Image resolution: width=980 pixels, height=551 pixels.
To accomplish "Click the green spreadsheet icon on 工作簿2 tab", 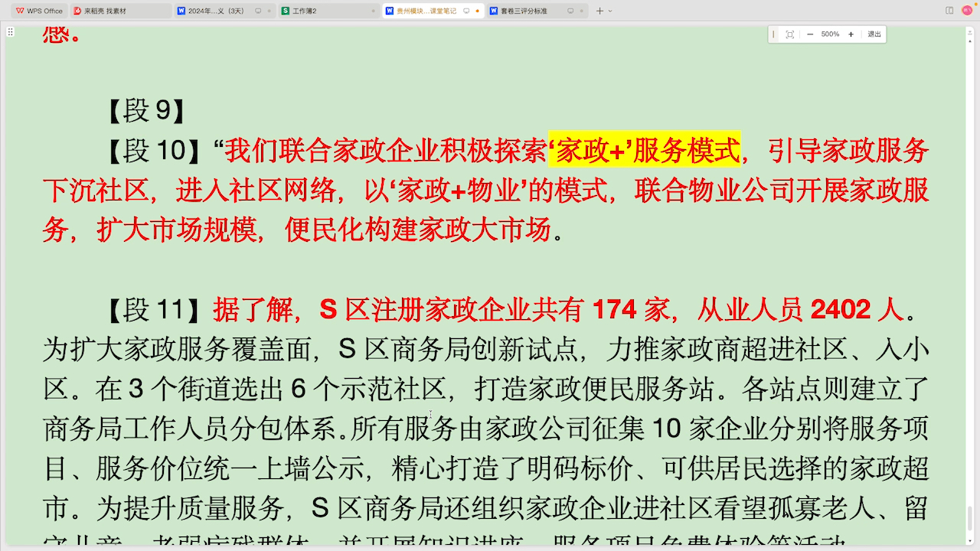I will point(286,11).
